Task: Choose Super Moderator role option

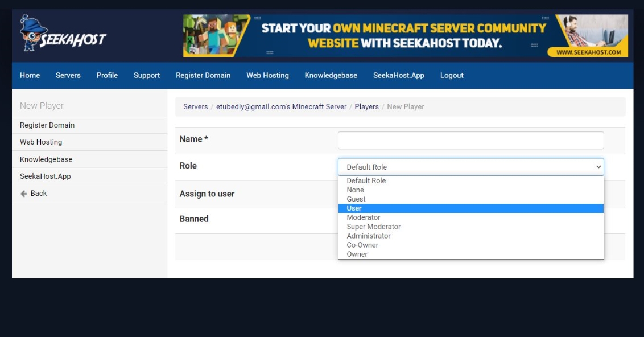Action: [470, 227]
